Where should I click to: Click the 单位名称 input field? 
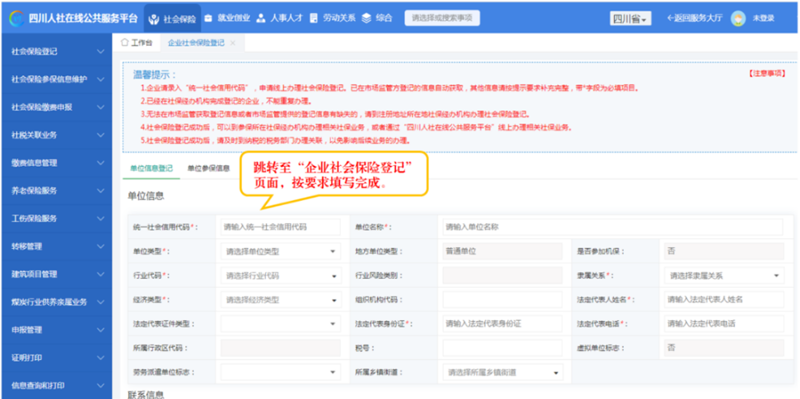click(612, 227)
